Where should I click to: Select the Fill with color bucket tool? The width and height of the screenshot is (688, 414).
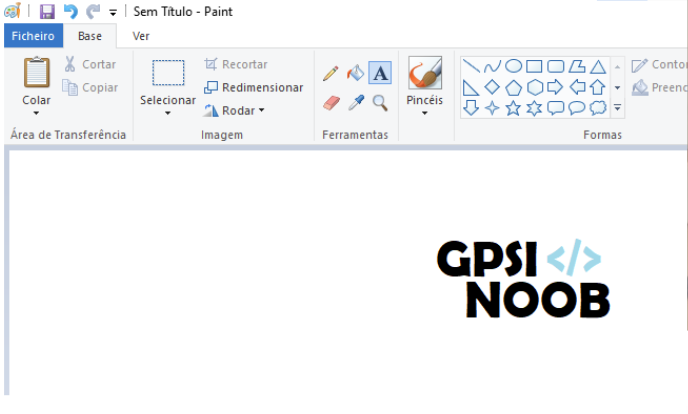pos(355,73)
